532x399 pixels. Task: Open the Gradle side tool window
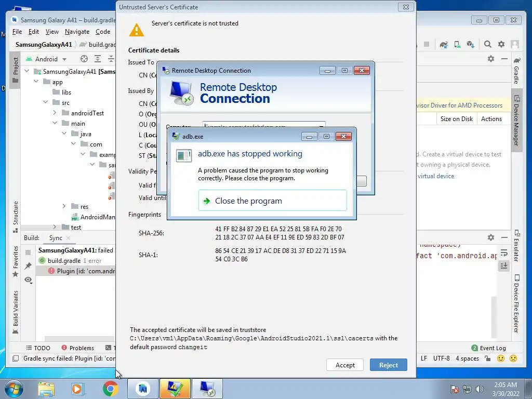pos(516,70)
